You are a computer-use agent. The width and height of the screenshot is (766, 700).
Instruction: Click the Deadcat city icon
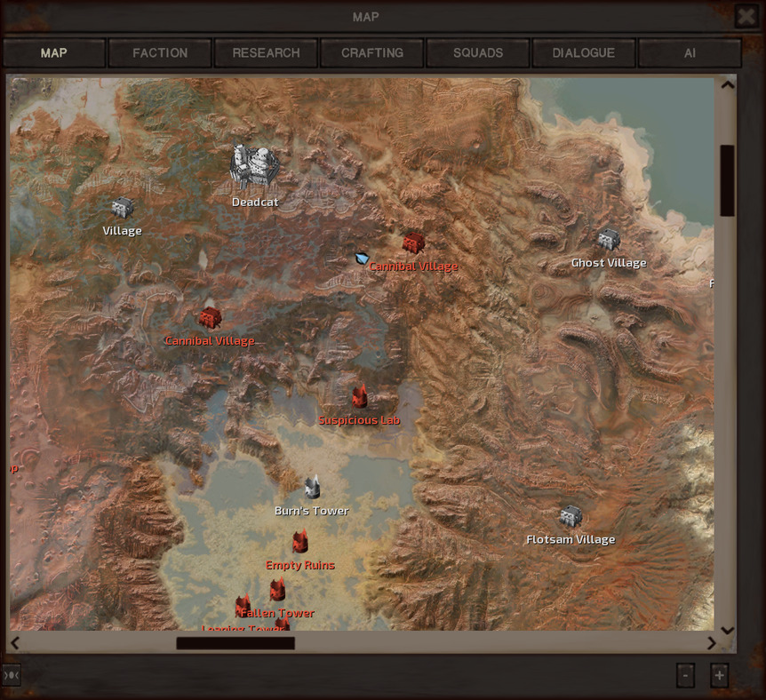[254, 167]
